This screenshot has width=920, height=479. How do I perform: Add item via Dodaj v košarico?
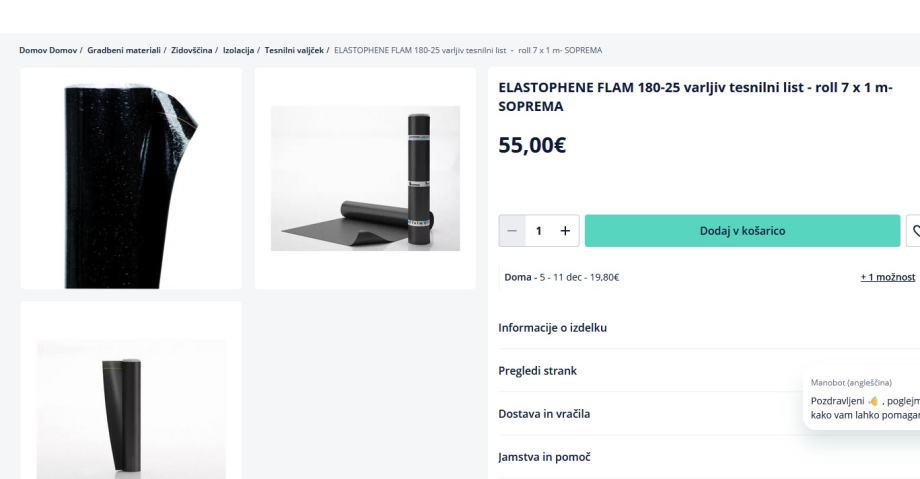click(742, 231)
